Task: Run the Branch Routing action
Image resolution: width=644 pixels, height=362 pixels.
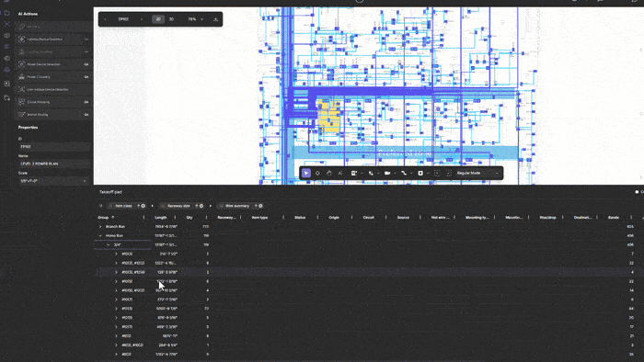Action: pyautogui.click(x=53, y=114)
